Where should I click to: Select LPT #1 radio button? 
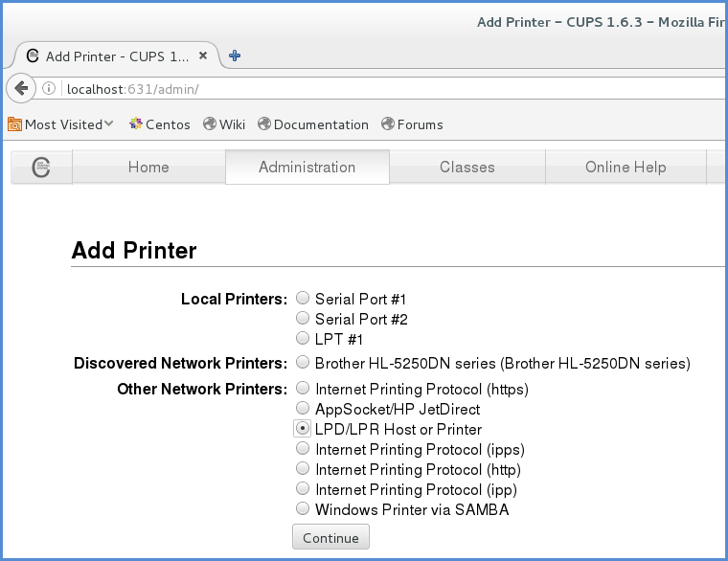click(303, 338)
